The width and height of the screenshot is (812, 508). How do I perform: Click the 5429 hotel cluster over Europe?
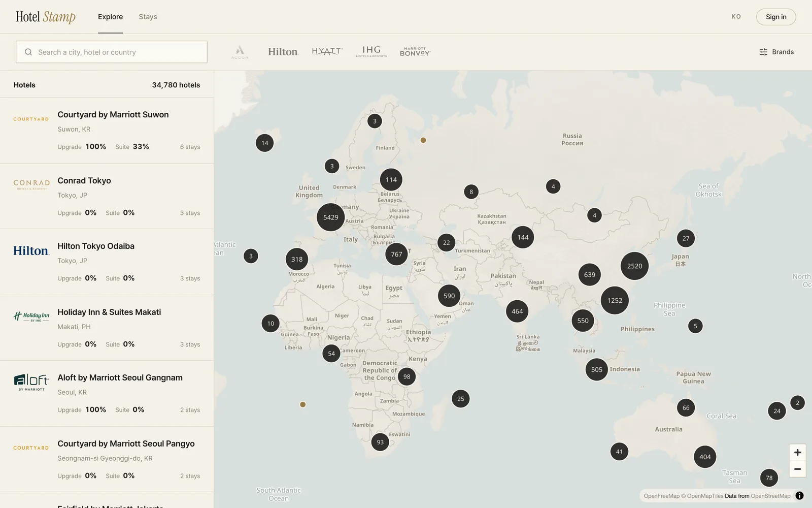[330, 217]
